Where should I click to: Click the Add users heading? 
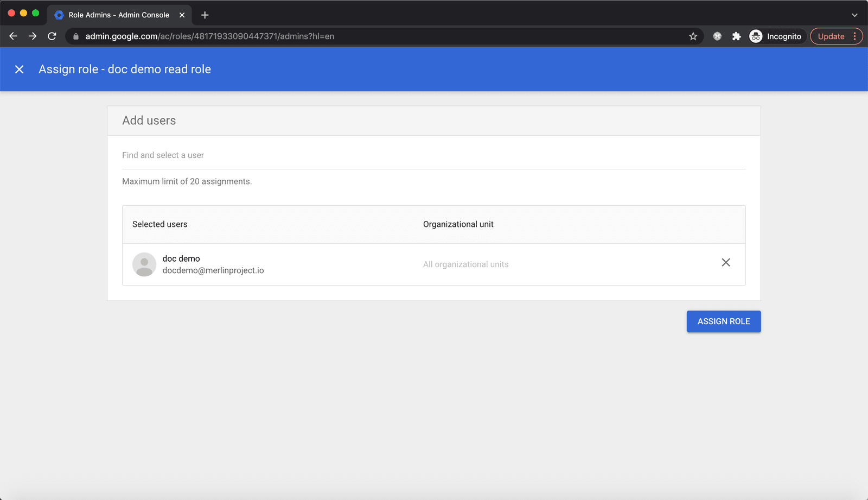tap(149, 121)
